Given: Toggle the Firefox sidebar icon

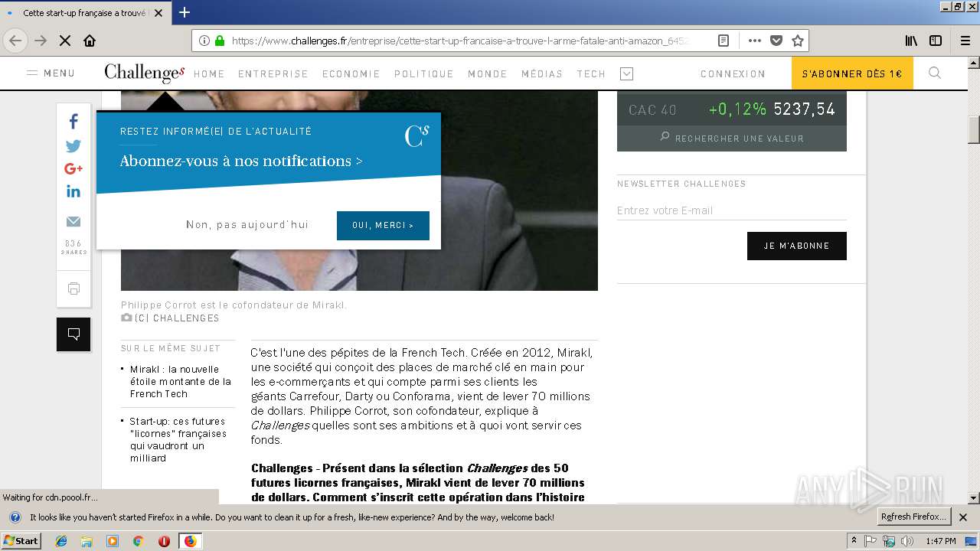Looking at the screenshot, I should pyautogui.click(x=935, y=41).
